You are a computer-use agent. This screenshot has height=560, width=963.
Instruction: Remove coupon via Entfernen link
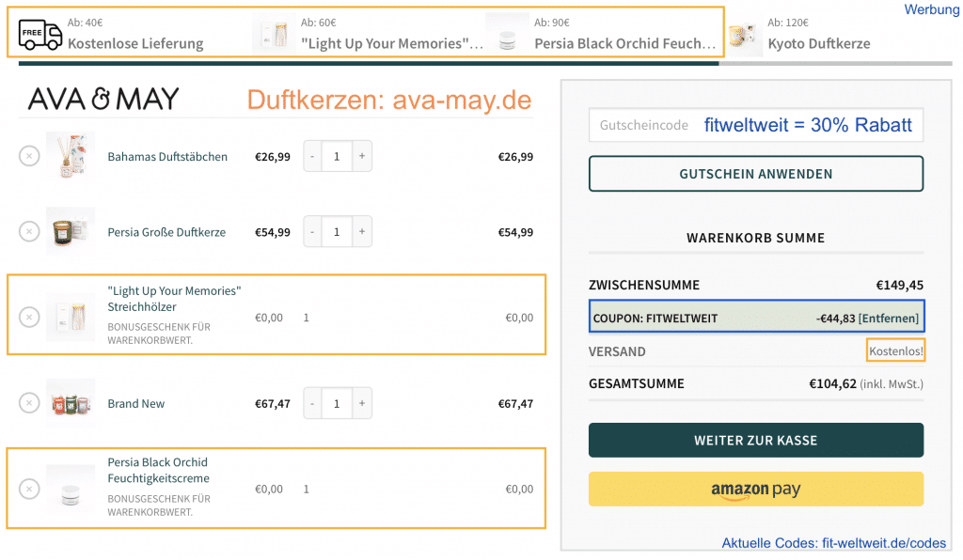click(888, 319)
